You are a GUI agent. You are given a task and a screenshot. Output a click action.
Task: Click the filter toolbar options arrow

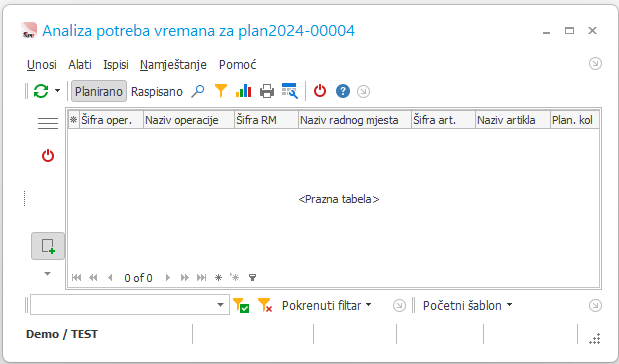coord(399,305)
